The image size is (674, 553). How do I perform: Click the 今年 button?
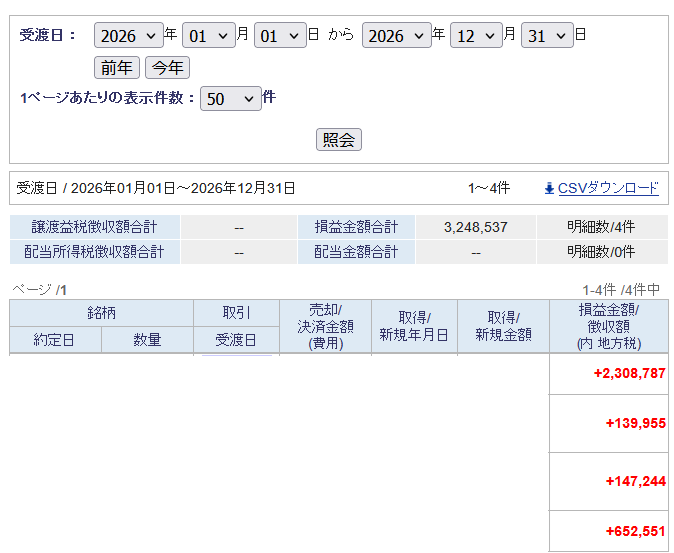pos(168,67)
